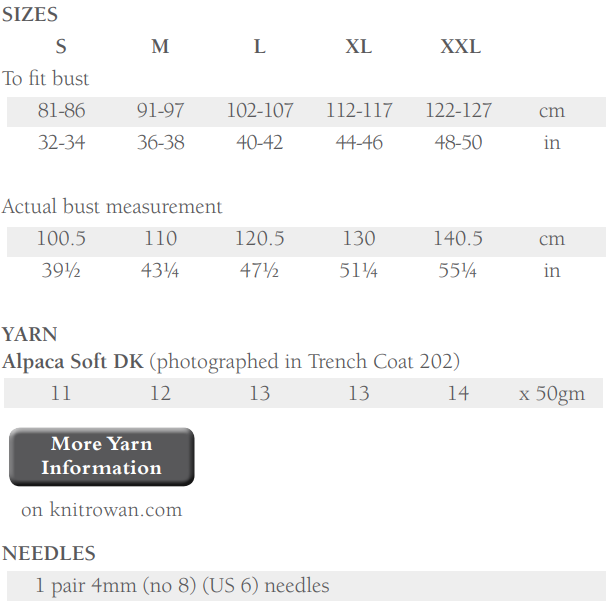The height and width of the screenshot is (606, 606).
Task: Click the YARN section heading
Action: pos(30,334)
